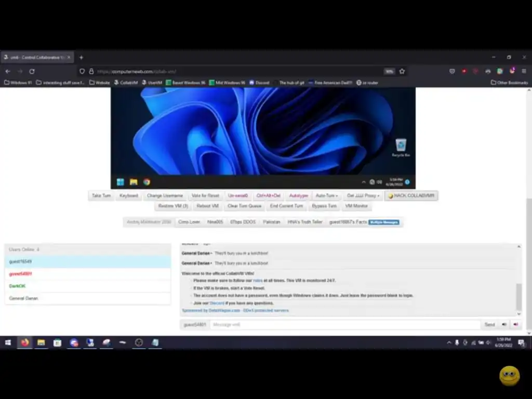Select the guest's Facts tab
The height and width of the screenshot is (399, 532).
(364, 222)
